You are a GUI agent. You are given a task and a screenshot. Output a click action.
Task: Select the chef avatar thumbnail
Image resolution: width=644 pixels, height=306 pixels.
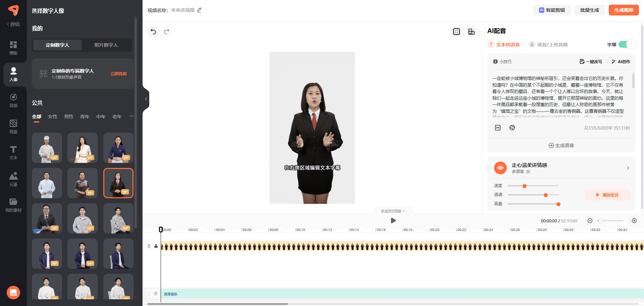point(47,148)
